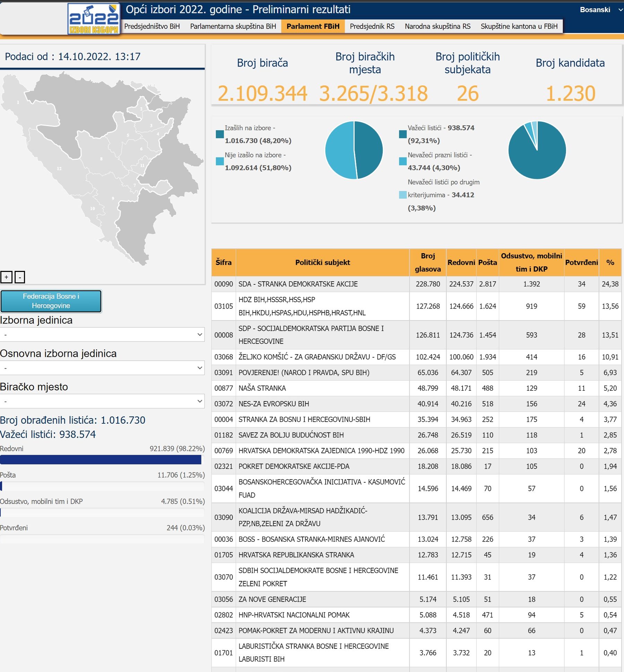Screen dimensions: 624x672
Task: Click the Redovni blue progress bar
Action: coord(101,460)
